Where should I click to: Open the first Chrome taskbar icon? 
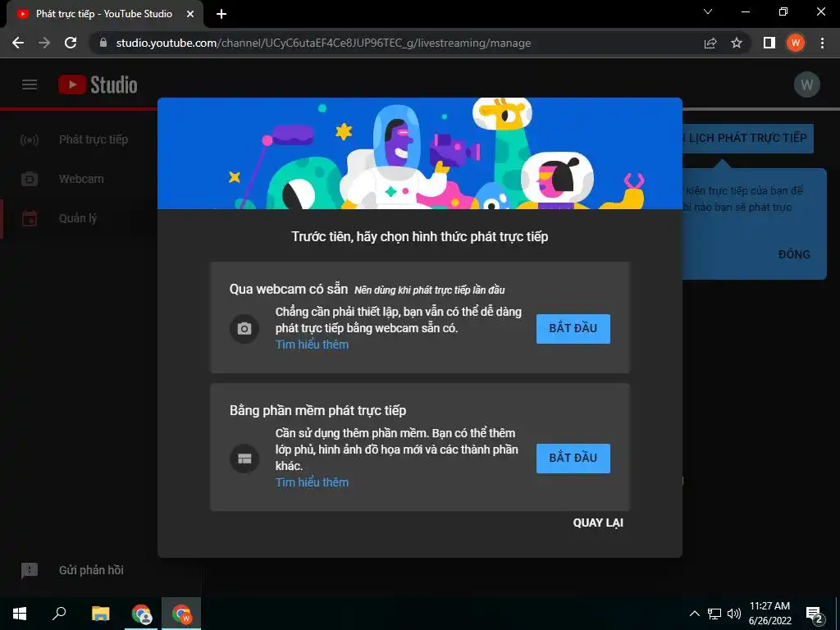[x=141, y=614]
